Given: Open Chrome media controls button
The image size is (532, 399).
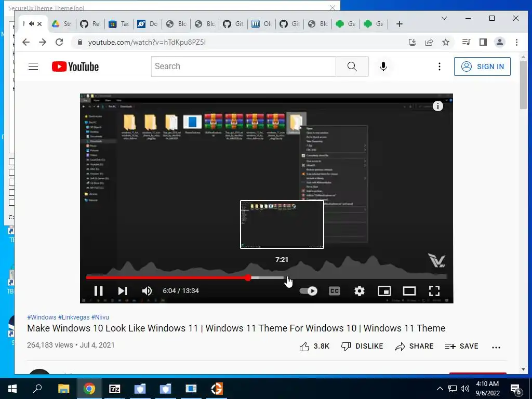Looking at the screenshot, I should coord(466,42).
